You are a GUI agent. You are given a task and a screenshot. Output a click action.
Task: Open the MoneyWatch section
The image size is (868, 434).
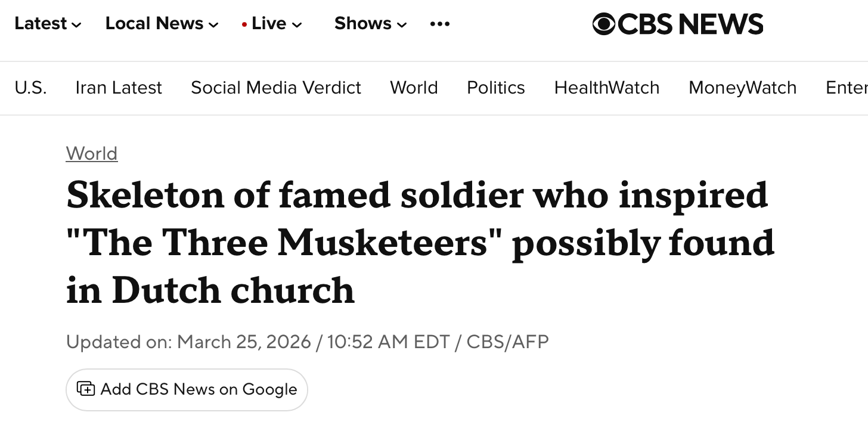(742, 88)
